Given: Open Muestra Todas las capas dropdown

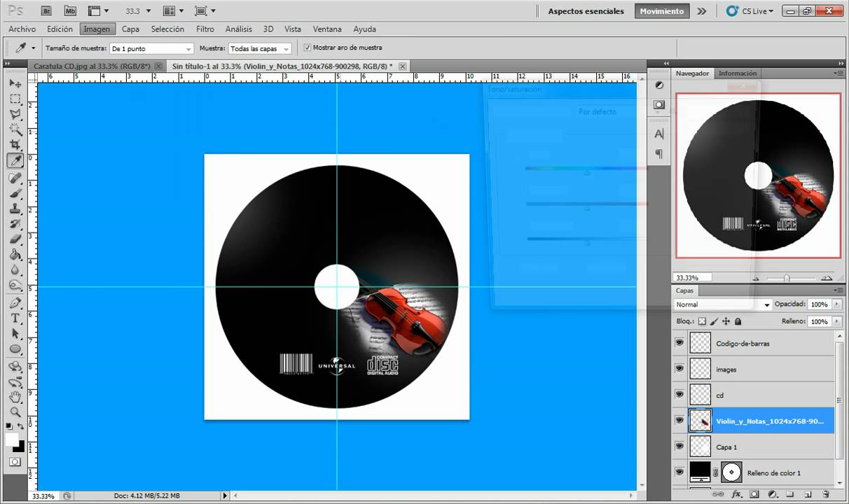Looking at the screenshot, I should (x=260, y=48).
